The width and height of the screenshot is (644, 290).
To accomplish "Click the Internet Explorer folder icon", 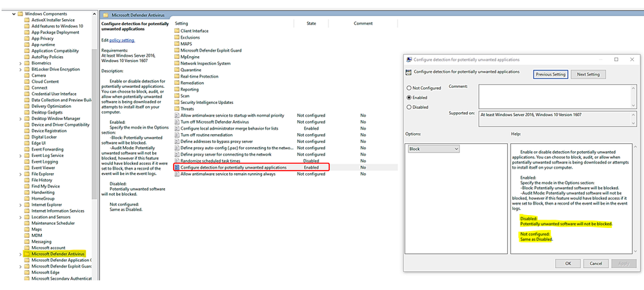I will (26, 205).
